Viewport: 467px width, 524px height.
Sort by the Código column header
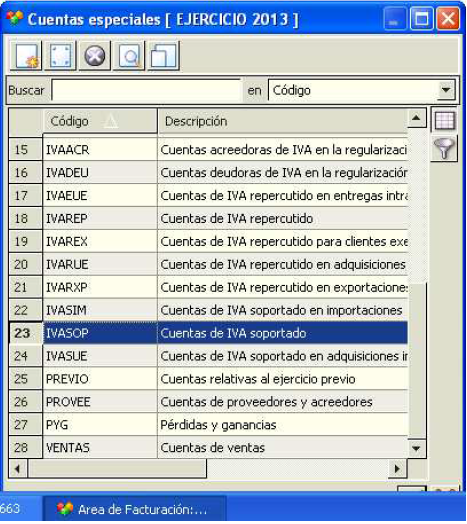tap(100, 121)
